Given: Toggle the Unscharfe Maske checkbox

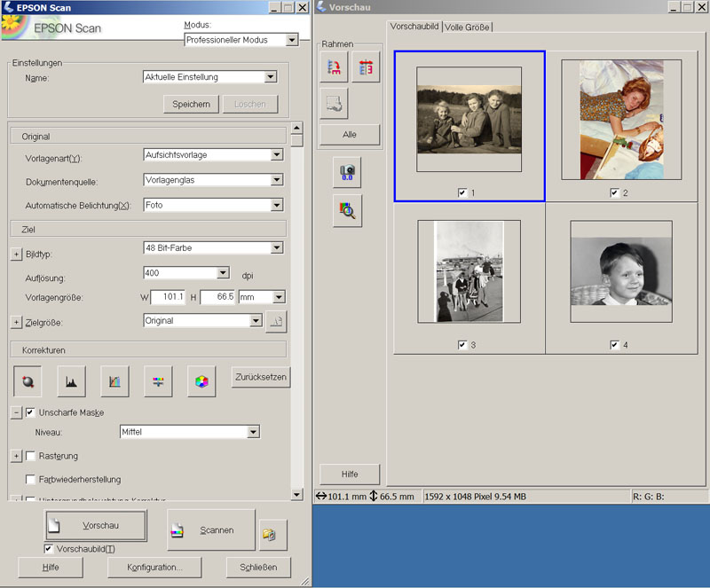Looking at the screenshot, I should tap(30, 412).
